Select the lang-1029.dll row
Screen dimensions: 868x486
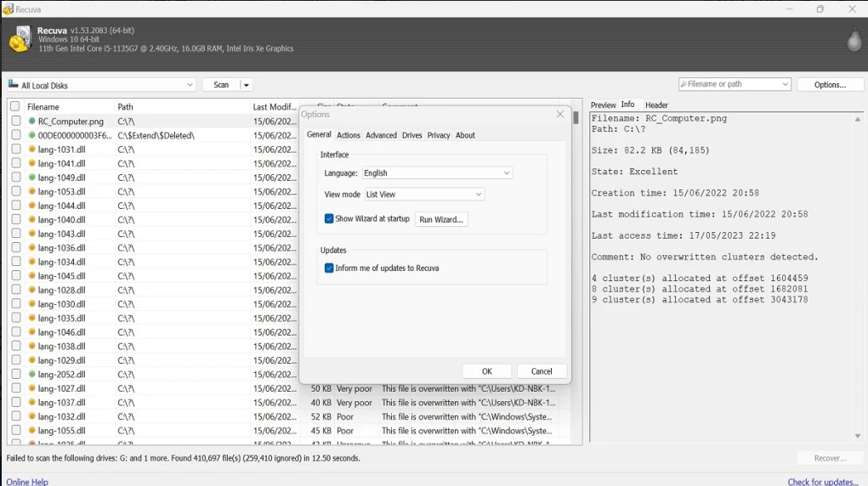click(153, 360)
